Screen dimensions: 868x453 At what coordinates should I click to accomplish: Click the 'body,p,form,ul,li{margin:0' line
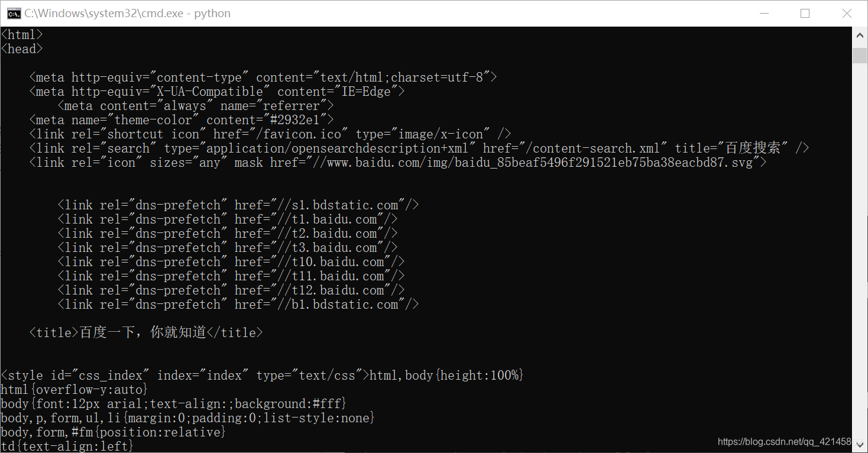point(188,418)
